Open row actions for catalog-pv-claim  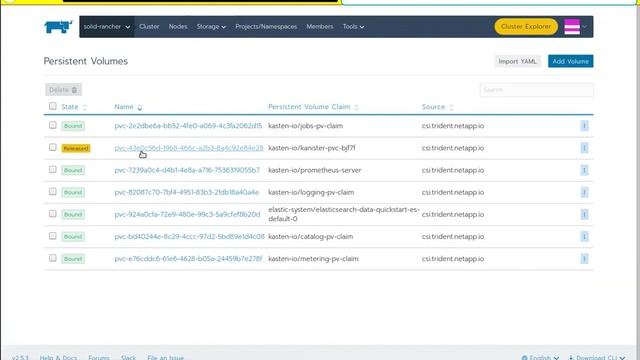coord(584,236)
